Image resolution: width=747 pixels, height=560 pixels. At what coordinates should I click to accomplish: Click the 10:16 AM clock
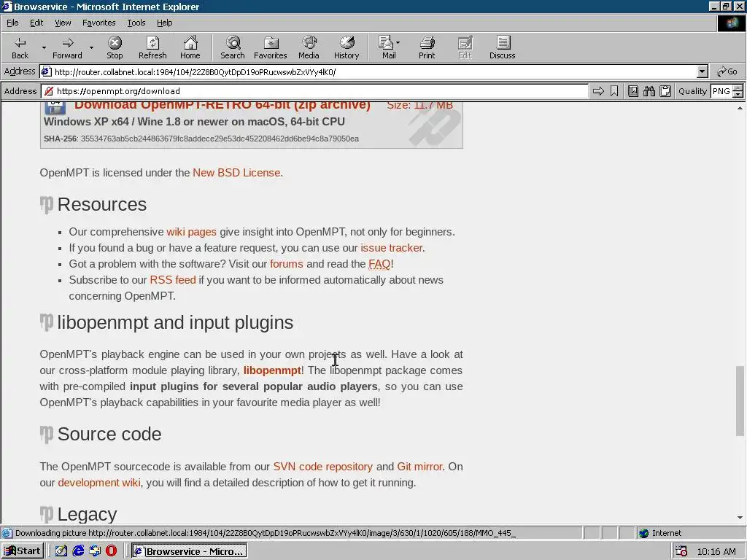click(716, 551)
